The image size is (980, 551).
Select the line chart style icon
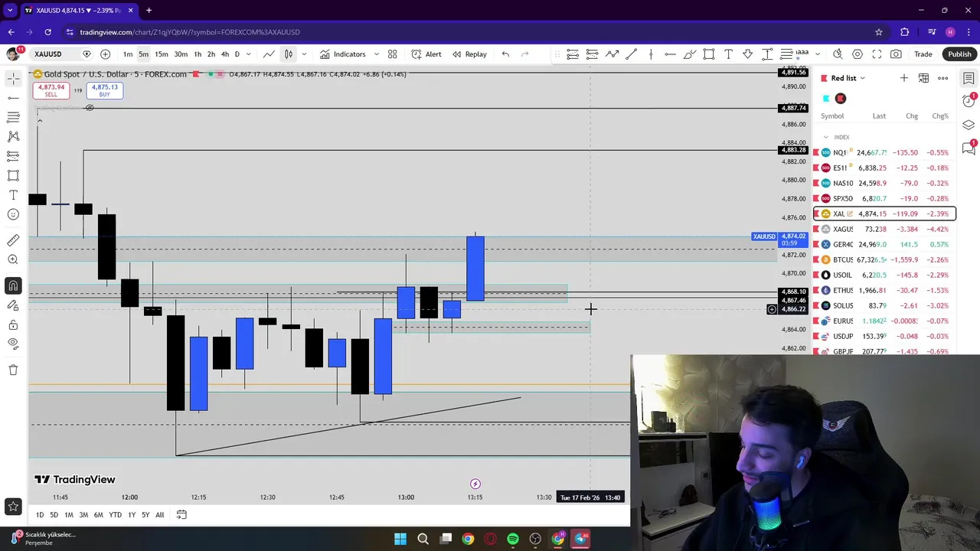coord(269,54)
